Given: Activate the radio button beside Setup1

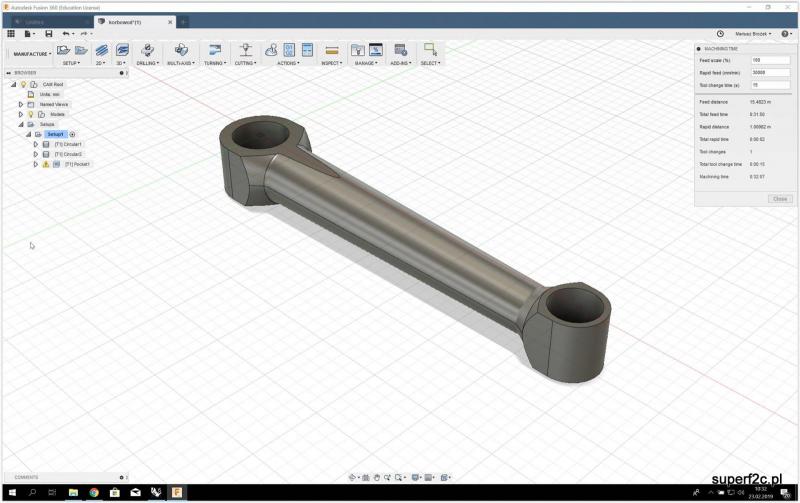Looking at the screenshot, I should point(72,134).
